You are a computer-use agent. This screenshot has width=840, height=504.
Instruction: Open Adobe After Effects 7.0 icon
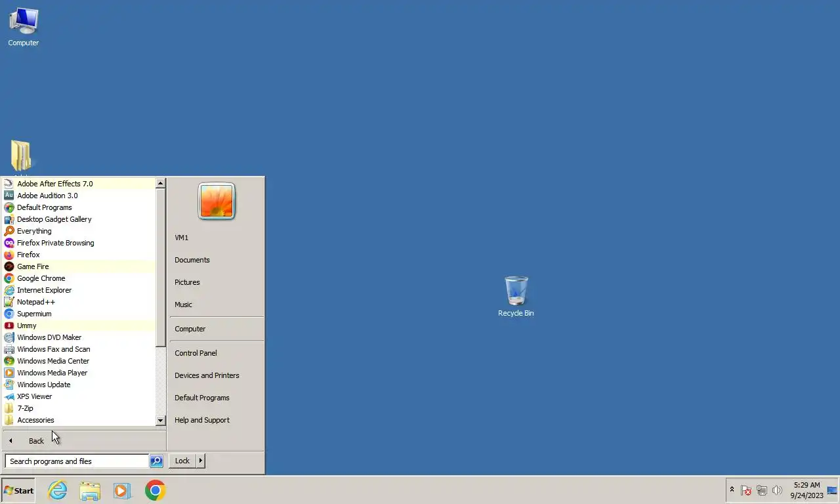coord(9,184)
